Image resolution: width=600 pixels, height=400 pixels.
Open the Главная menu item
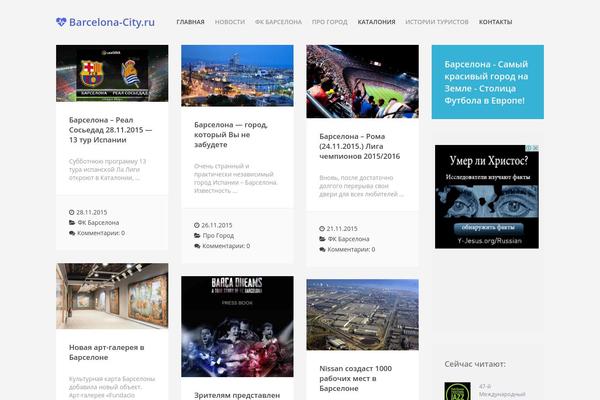[x=190, y=21]
